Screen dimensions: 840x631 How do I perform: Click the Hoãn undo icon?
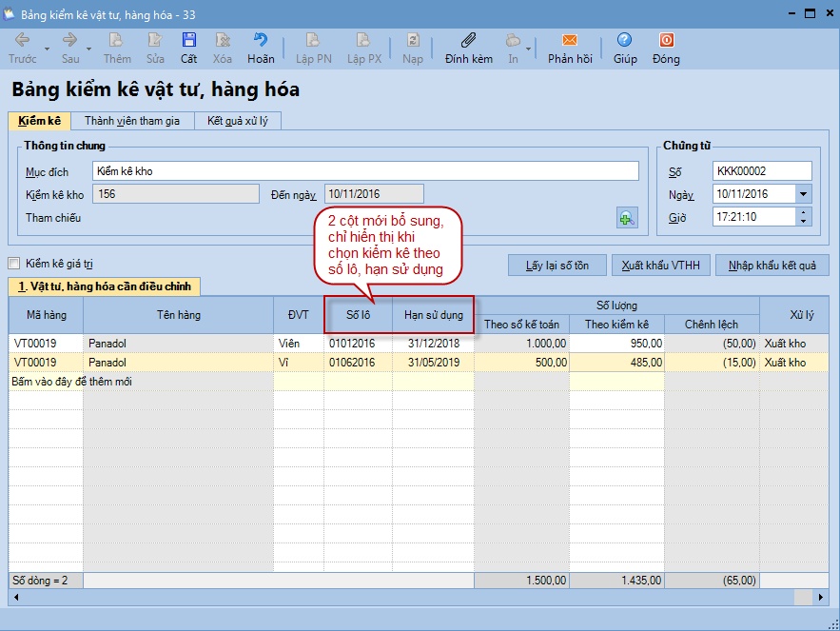click(x=260, y=41)
